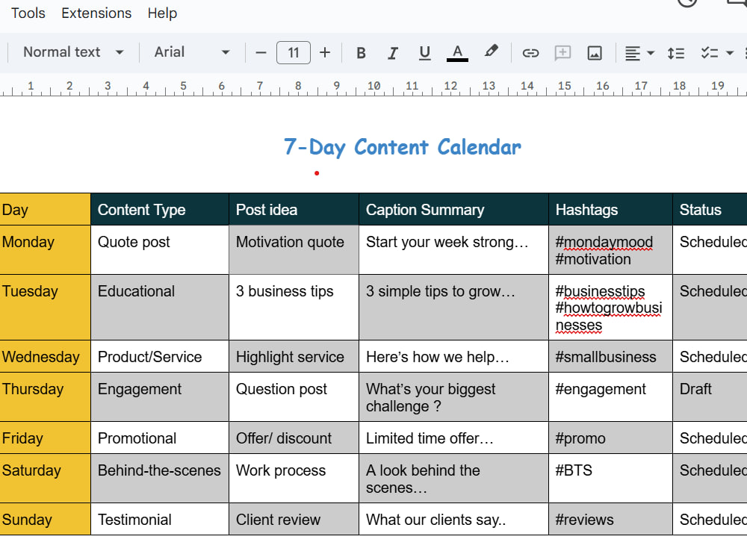Click the #smallbusiness hashtag cell

pos(610,357)
